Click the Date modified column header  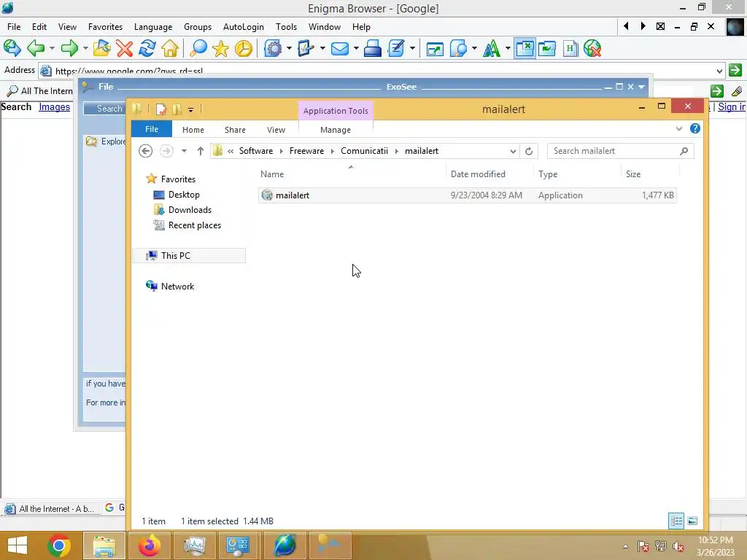(478, 174)
